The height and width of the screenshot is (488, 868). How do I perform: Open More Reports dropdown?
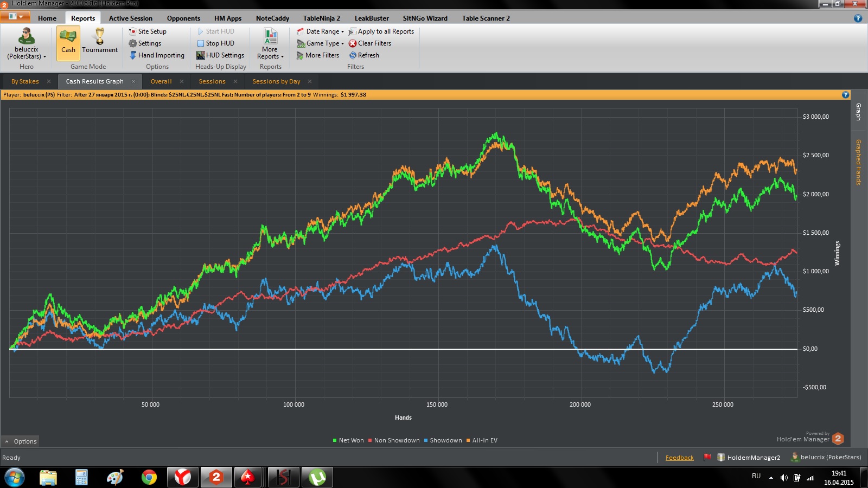coord(270,44)
